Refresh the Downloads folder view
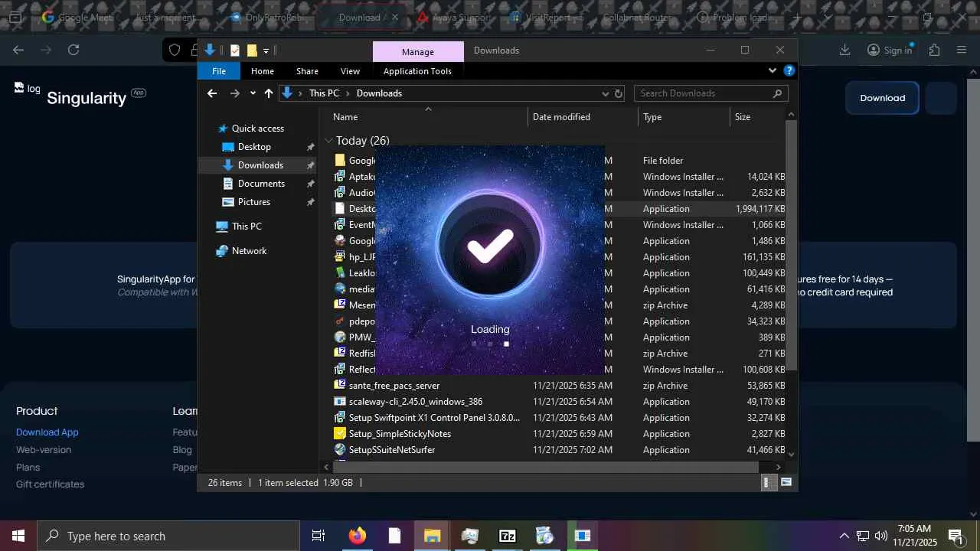The image size is (980, 551). tap(619, 93)
